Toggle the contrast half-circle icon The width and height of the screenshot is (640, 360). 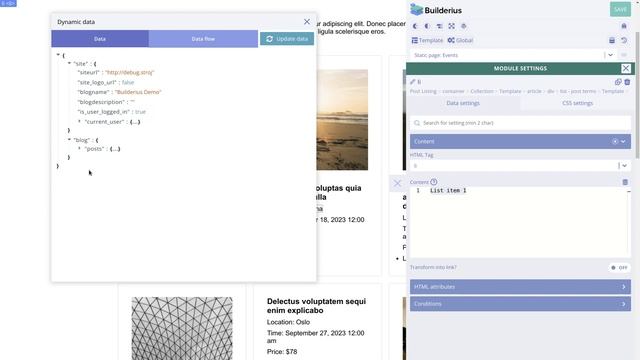click(427, 26)
